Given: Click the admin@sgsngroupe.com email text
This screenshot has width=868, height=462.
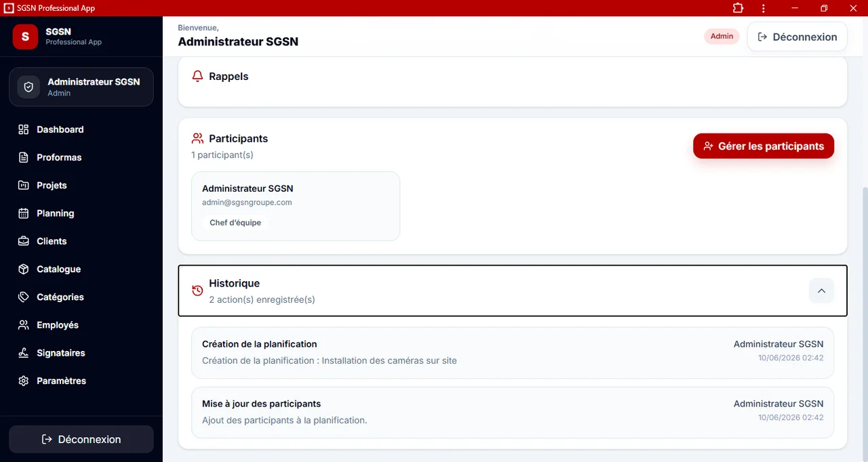Looking at the screenshot, I should coord(247,202).
